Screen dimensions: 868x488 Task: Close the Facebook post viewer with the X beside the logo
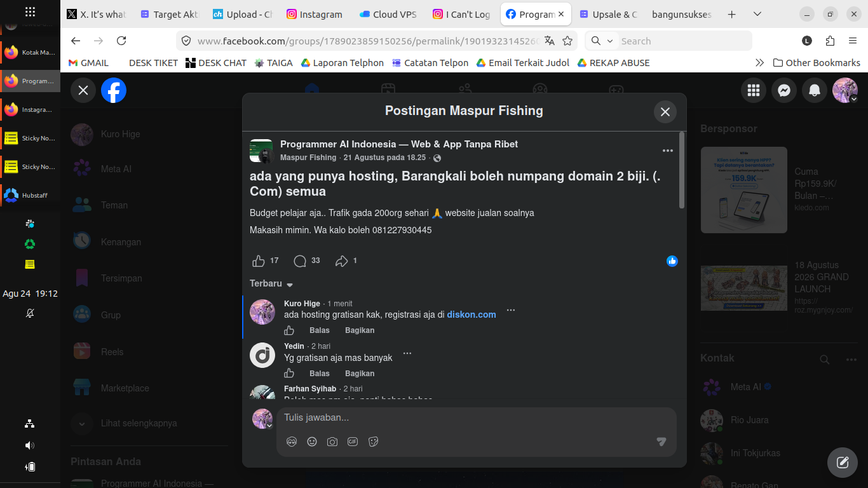[x=83, y=90]
